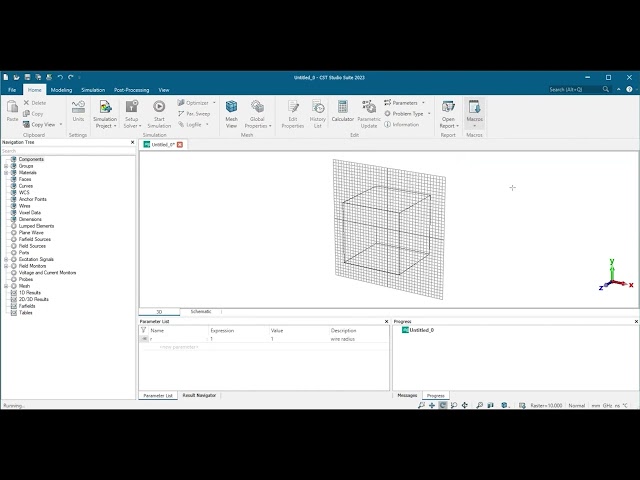Click the Parameters button in Edit group
This screenshot has height=480, width=640.
pos(401,103)
